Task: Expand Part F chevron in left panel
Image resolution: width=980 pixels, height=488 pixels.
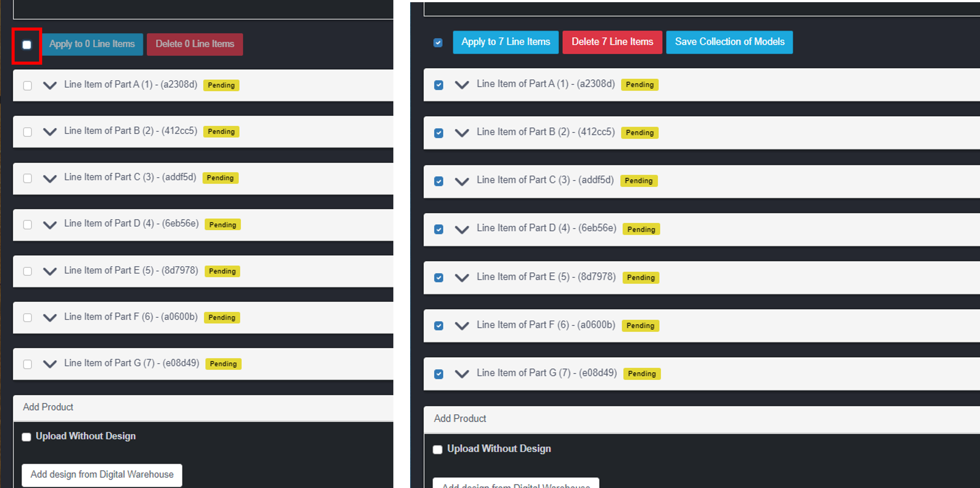Action: (50, 317)
